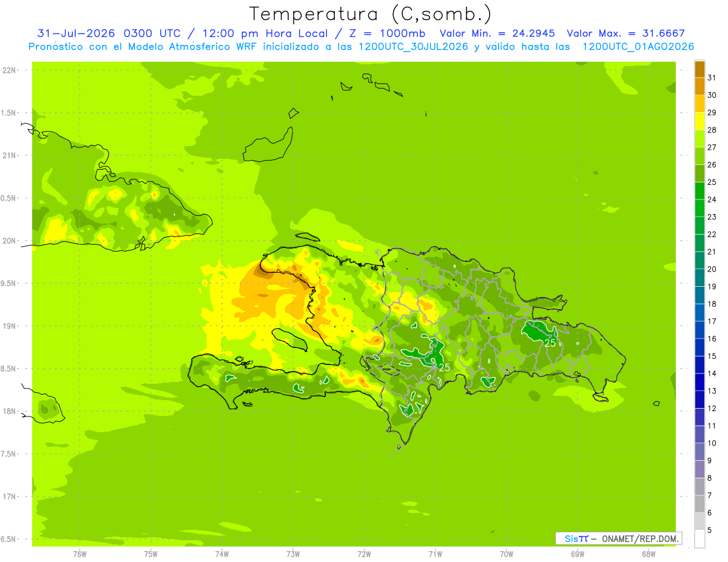
Task: Pick legend color between 26 and 27
Action: click(699, 156)
